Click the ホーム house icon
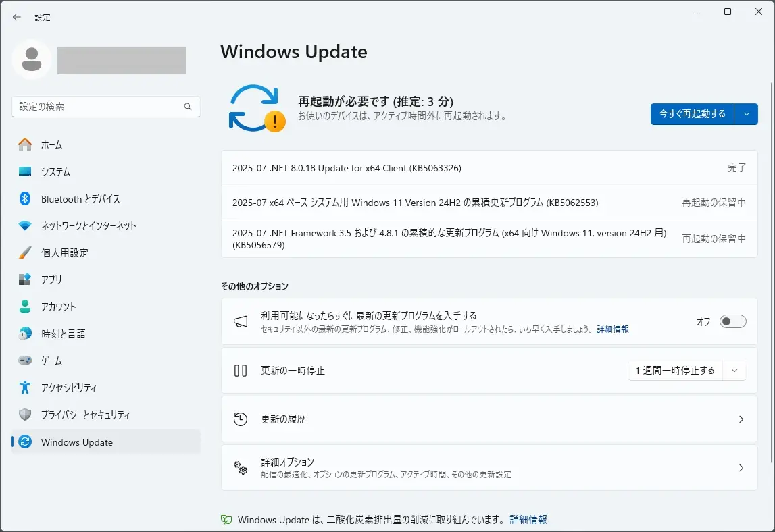 [x=25, y=144]
